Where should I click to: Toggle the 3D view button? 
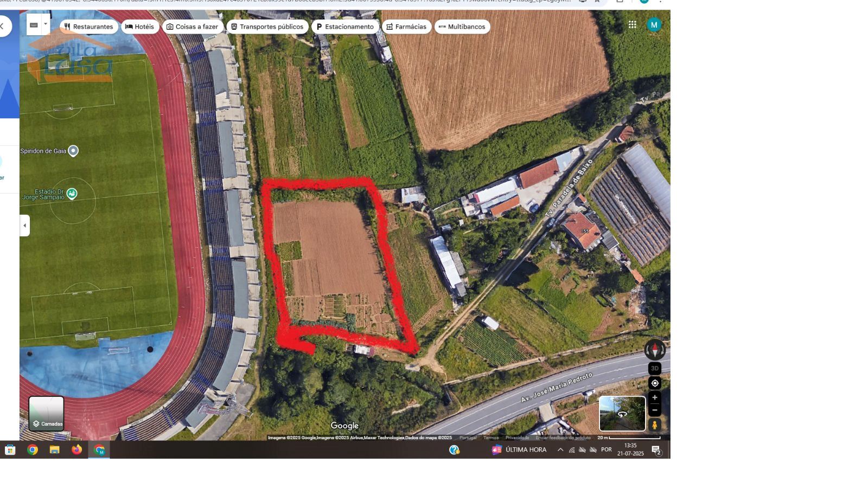click(x=655, y=369)
